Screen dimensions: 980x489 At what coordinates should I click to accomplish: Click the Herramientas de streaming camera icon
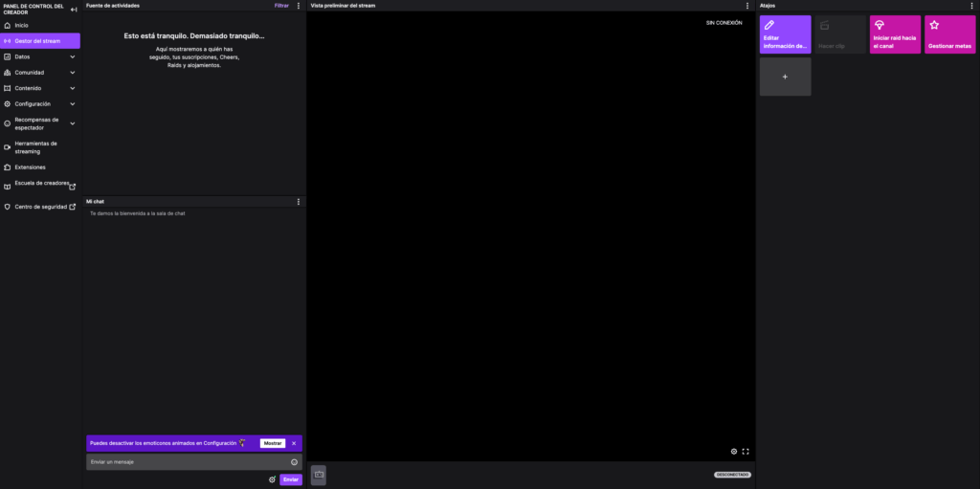(8, 147)
